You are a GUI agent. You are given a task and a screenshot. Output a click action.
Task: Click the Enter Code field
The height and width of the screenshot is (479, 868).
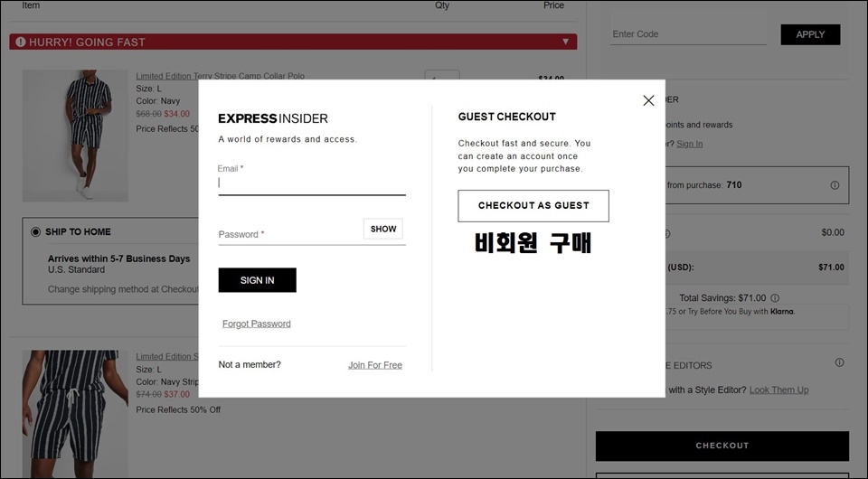point(688,33)
